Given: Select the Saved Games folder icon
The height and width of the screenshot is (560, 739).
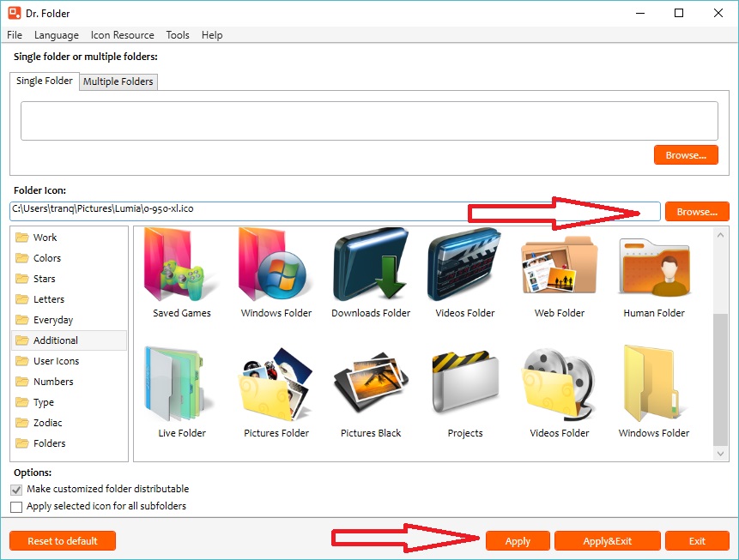Looking at the screenshot, I should [x=180, y=266].
